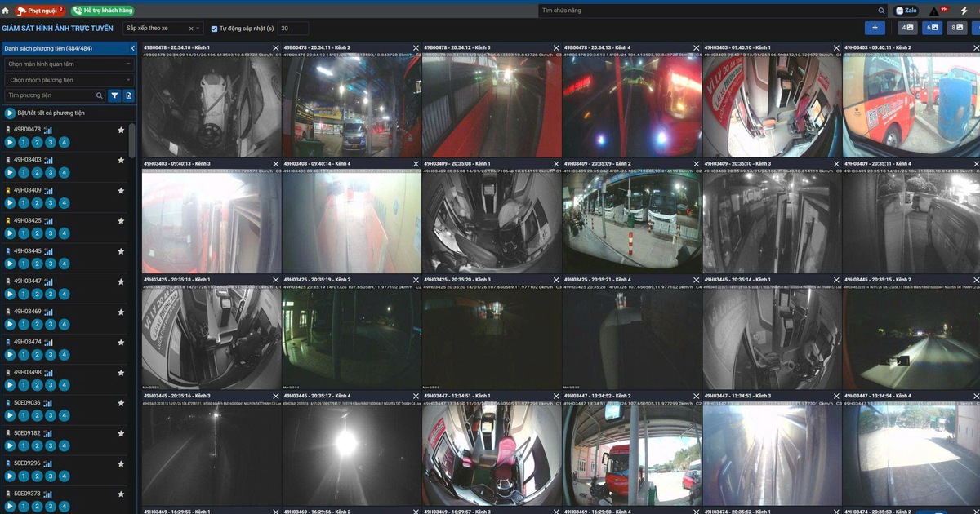Click the Home icon in top bar
980x514 pixels.
pyautogui.click(x=6, y=11)
